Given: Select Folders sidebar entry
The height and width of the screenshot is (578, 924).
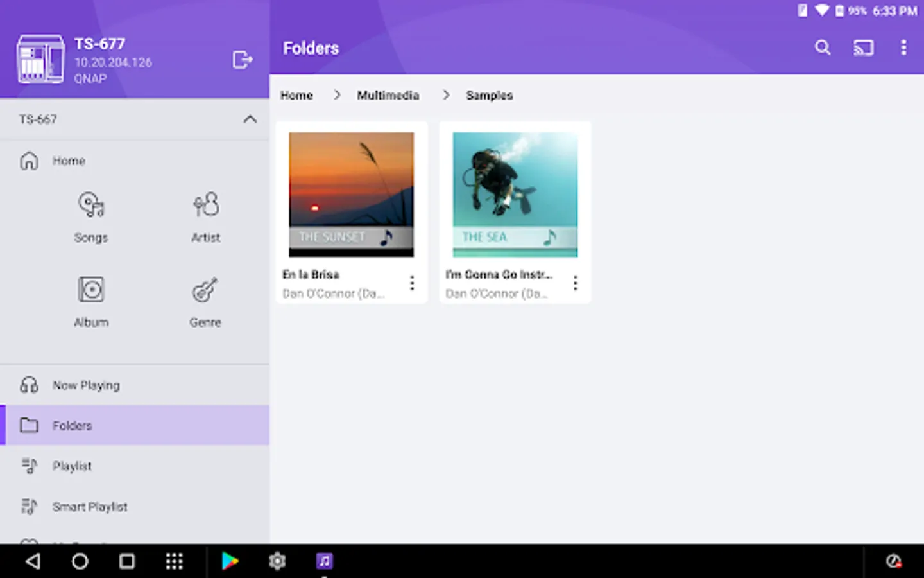Looking at the screenshot, I should 135,425.
